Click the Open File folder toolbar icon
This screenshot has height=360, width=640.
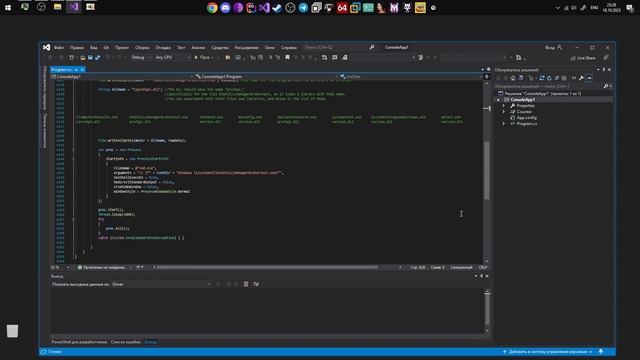pos(83,58)
